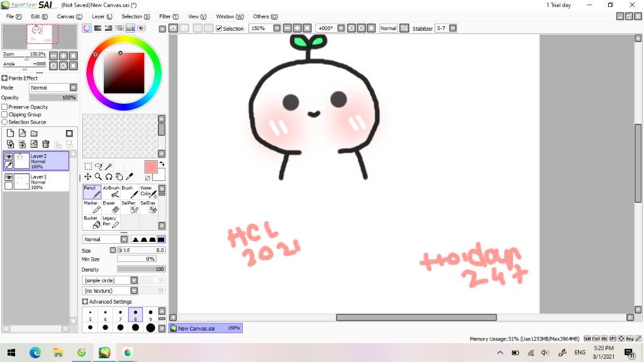The width and height of the screenshot is (644, 362).
Task: Delete the selected layer with trash icon
Action: pyautogui.click(x=45, y=144)
